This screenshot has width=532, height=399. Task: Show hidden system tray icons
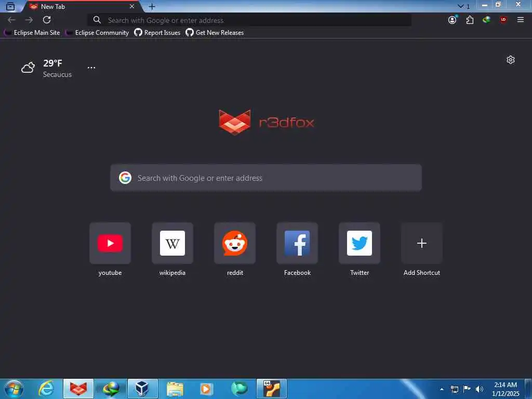(442, 389)
